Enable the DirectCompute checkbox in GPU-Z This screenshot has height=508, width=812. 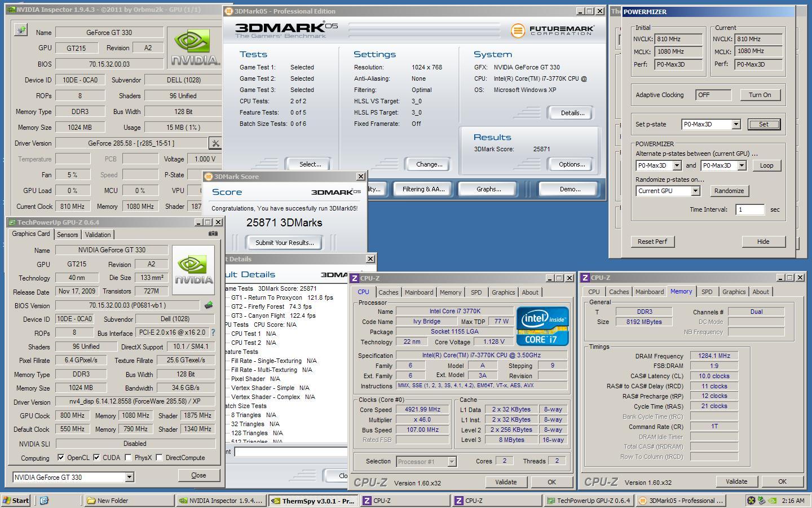[159, 457]
